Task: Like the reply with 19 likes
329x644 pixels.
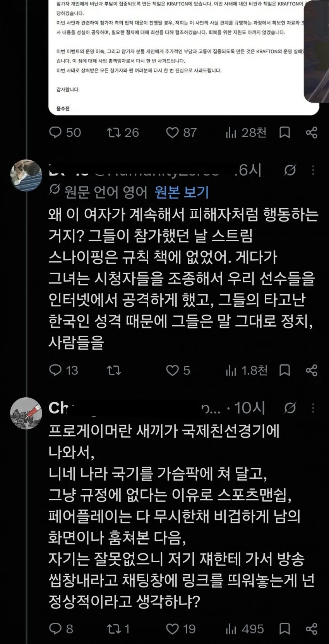Action: tap(181, 629)
